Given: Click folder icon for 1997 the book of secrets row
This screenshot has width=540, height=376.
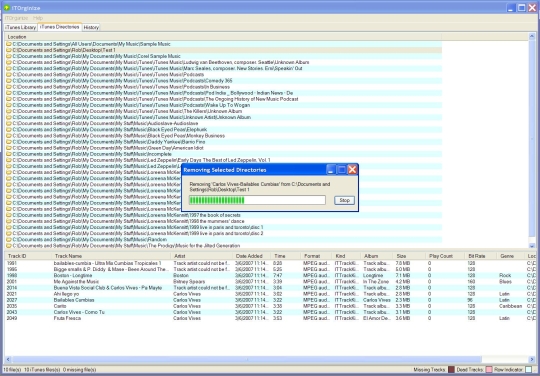Looking at the screenshot, I should pyautogui.click(x=9, y=215).
